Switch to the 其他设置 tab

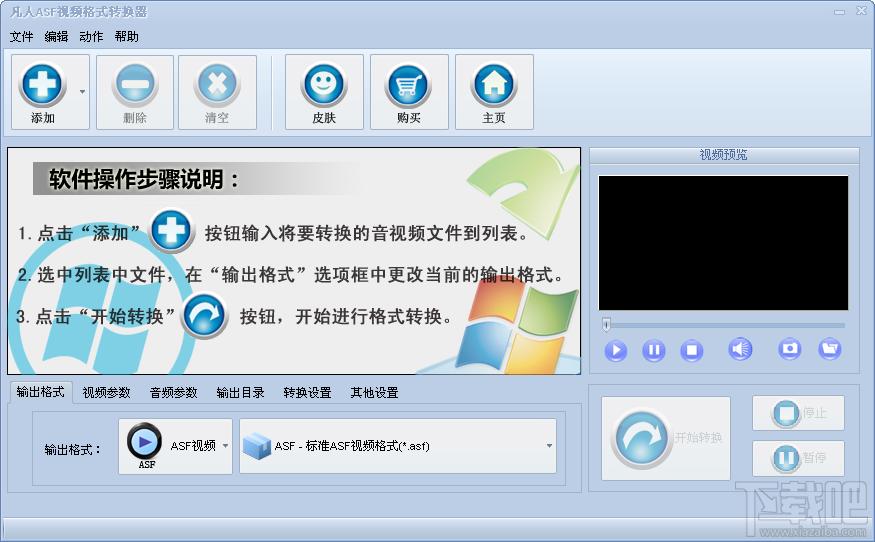click(374, 393)
